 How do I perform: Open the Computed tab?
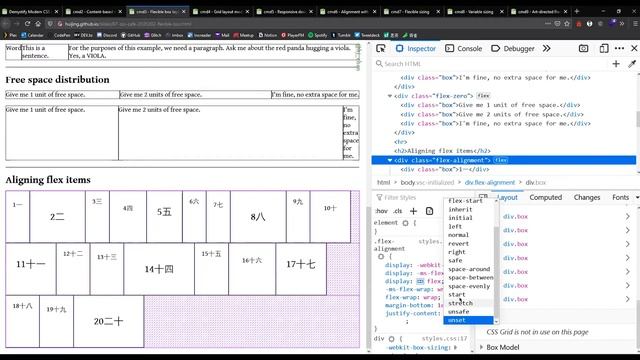coord(546,198)
